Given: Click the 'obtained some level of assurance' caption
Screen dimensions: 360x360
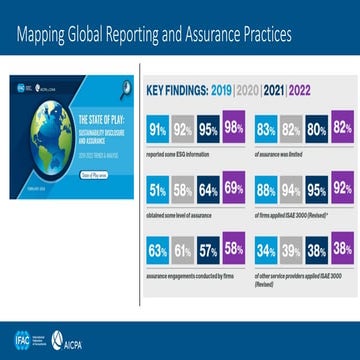Looking at the screenshot, I should point(179,216).
